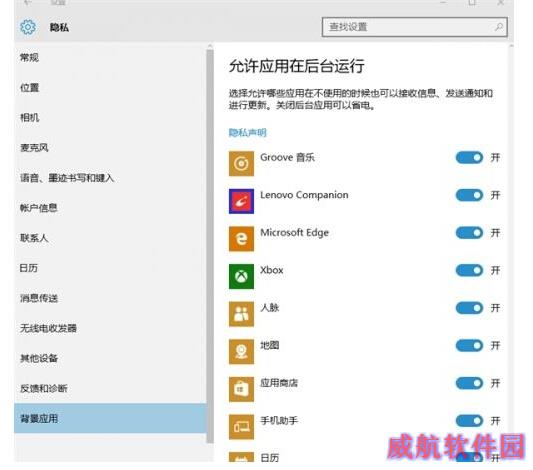The image size is (533, 470).
Task: Click the 查找设置 search field
Action: (414, 27)
